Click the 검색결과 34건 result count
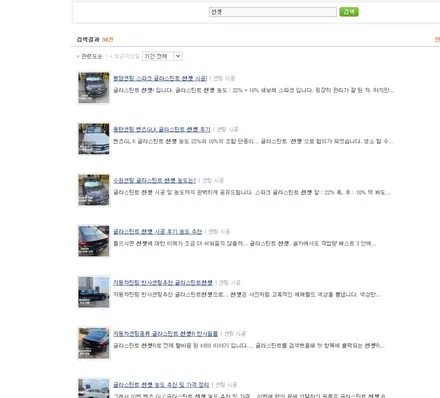The width and height of the screenshot is (440, 398). [x=95, y=39]
